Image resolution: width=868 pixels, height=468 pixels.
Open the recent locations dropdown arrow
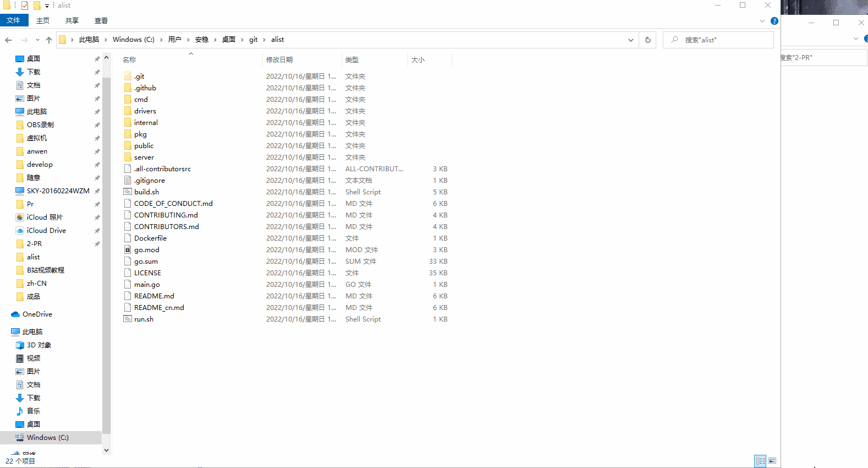tap(37, 40)
